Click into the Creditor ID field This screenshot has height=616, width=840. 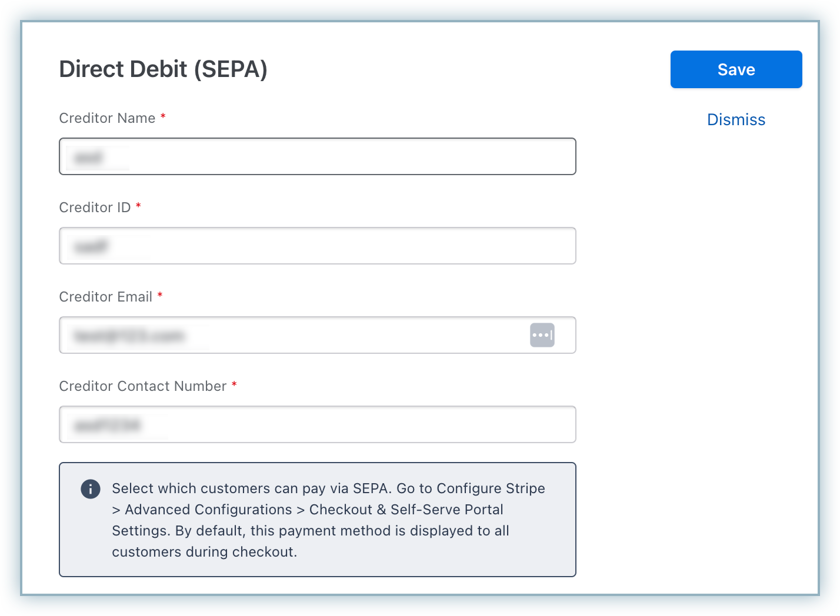[x=318, y=246]
